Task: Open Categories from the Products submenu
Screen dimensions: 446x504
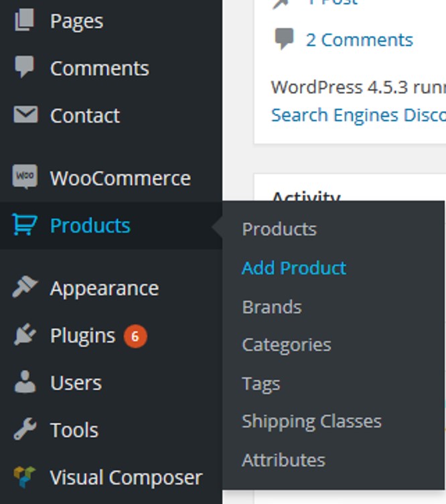Action: [287, 345]
